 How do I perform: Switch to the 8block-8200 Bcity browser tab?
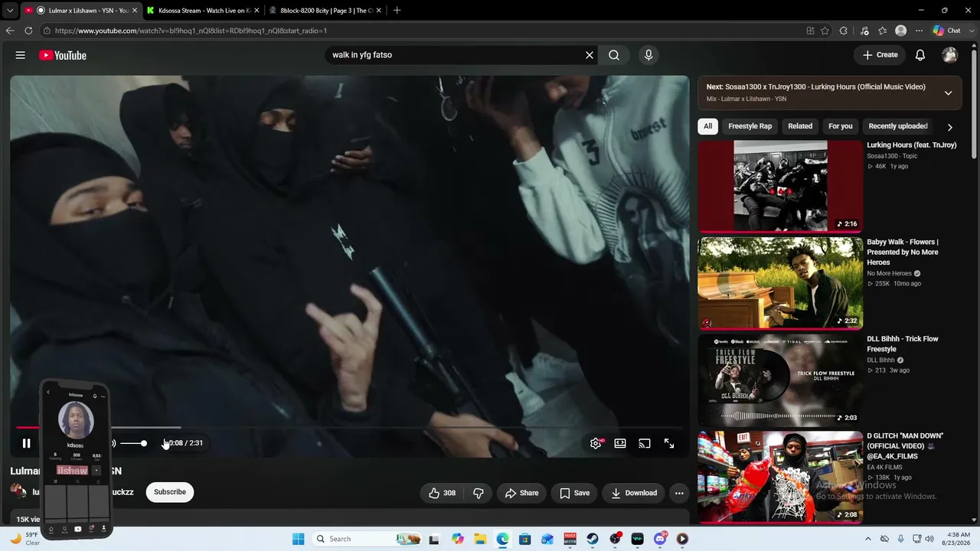[x=326, y=11]
